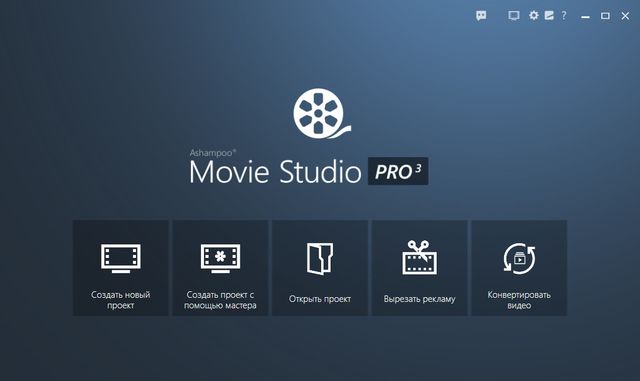
Task: Click the skin/theme picture icon in title bar
Action: point(549,16)
